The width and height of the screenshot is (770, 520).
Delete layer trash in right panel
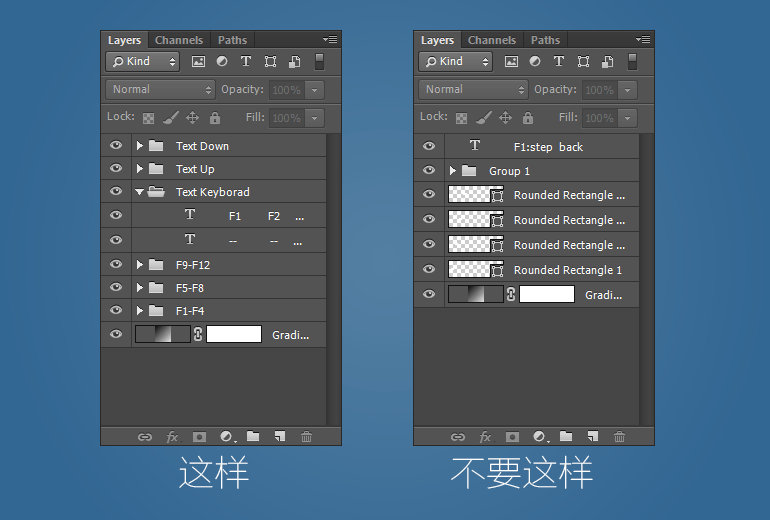click(619, 436)
